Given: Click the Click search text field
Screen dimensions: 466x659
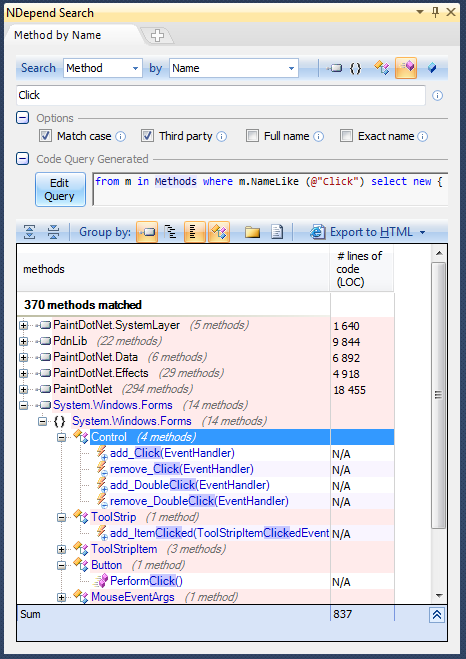Looking at the screenshot, I should coord(221,95).
